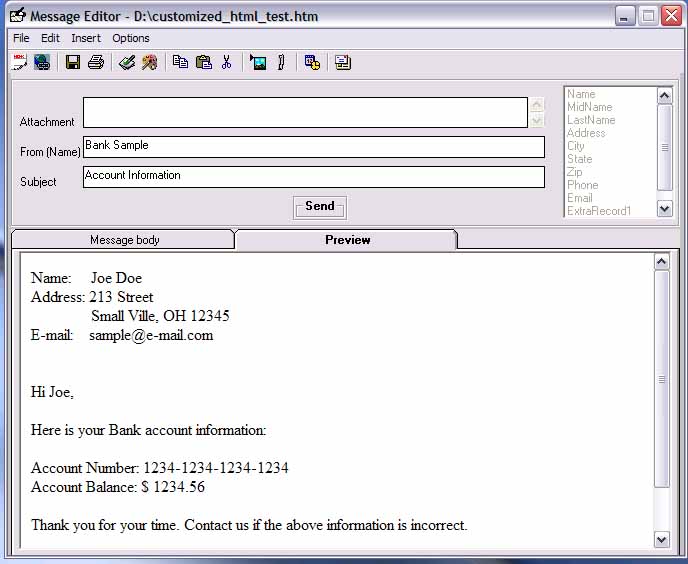Screen dimensions: 688x564
Task: Click the copy icon in toolbar
Action: tap(180, 62)
